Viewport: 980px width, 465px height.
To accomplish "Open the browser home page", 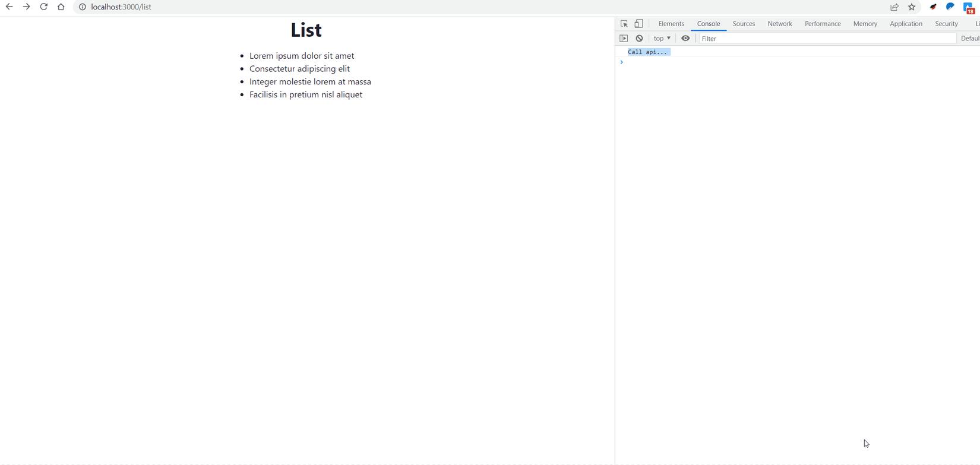I will click(61, 7).
